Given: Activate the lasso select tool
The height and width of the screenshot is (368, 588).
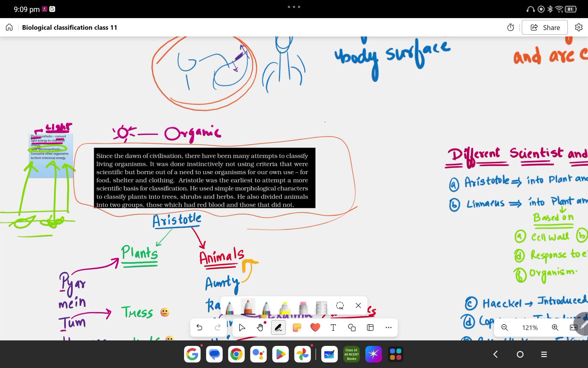Looking at the screenshot, I should (x=340, y=305).
